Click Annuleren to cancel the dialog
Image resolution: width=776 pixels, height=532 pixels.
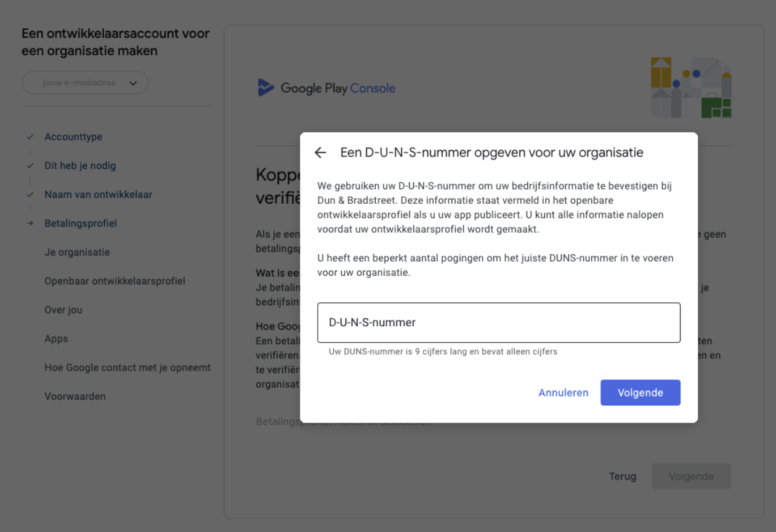click(x=563, y=393)
